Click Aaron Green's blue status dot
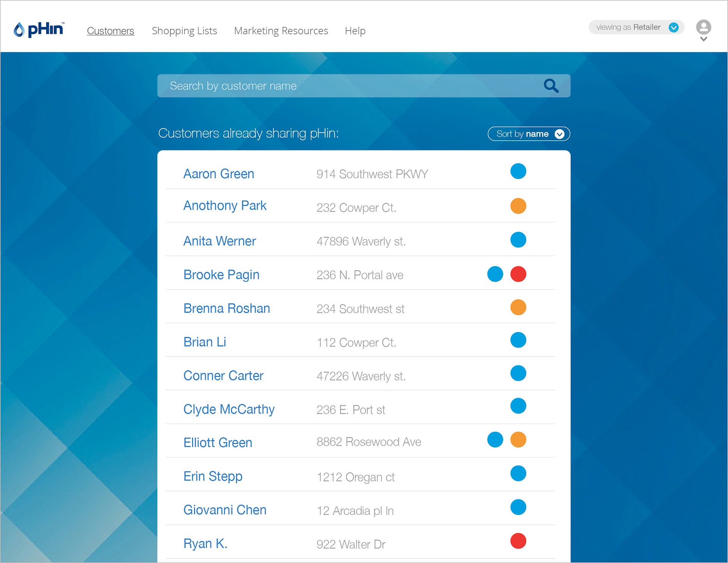This screenshot has height=563, width=728. coord(518,171)
